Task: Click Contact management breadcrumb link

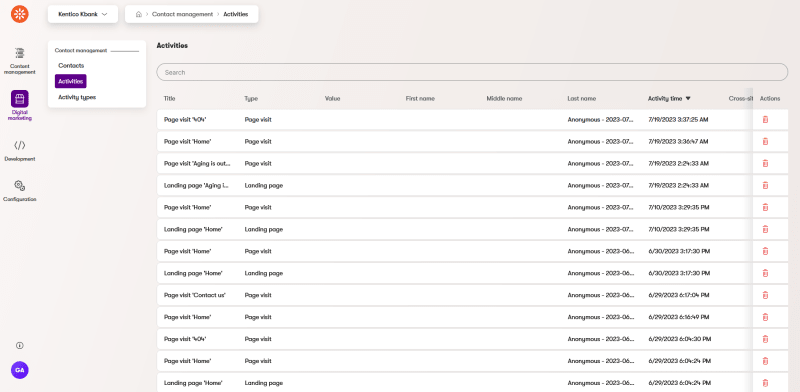Action: [182, 14]
